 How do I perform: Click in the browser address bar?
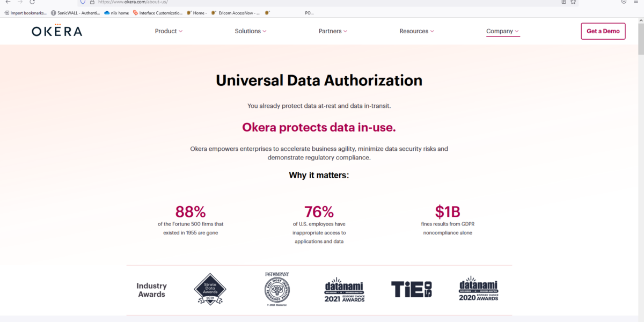215,2
